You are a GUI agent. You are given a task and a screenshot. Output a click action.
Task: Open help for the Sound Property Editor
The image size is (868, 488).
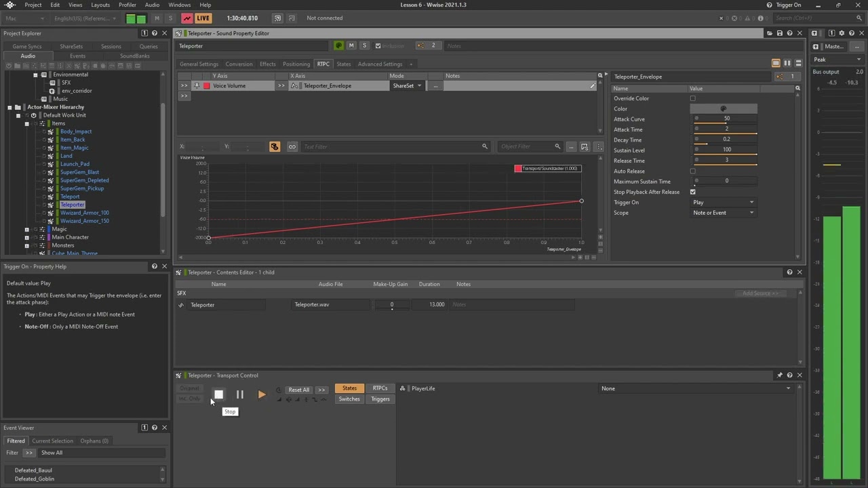789,33
